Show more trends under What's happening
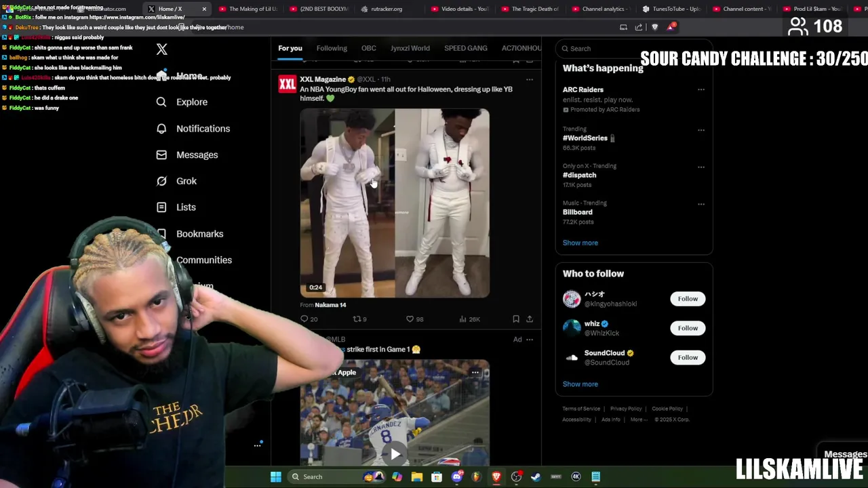 coord(580,243)
